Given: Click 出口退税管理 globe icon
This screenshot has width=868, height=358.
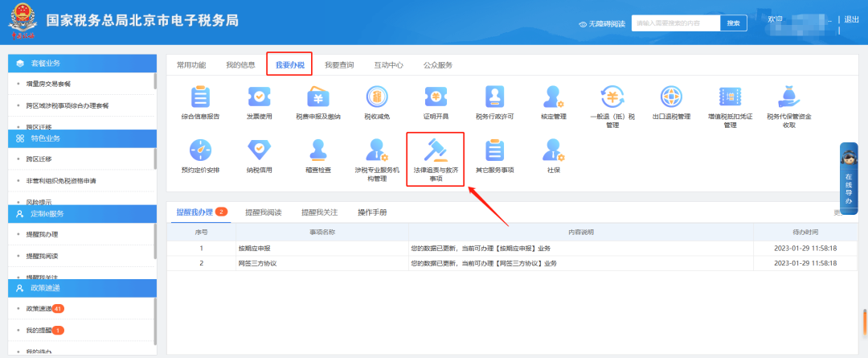Looking at the screenshot, I should tap(671, 98).
